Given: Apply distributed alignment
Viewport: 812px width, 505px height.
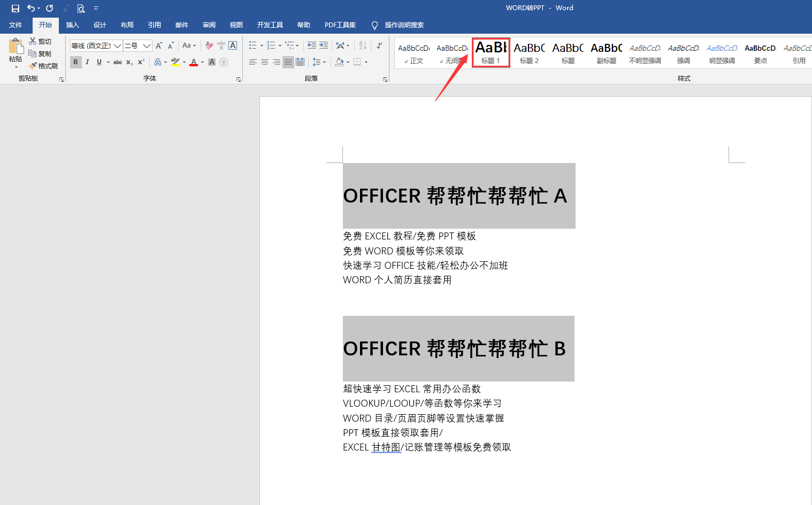Looking at the screenshot, I should pos(300,62).
